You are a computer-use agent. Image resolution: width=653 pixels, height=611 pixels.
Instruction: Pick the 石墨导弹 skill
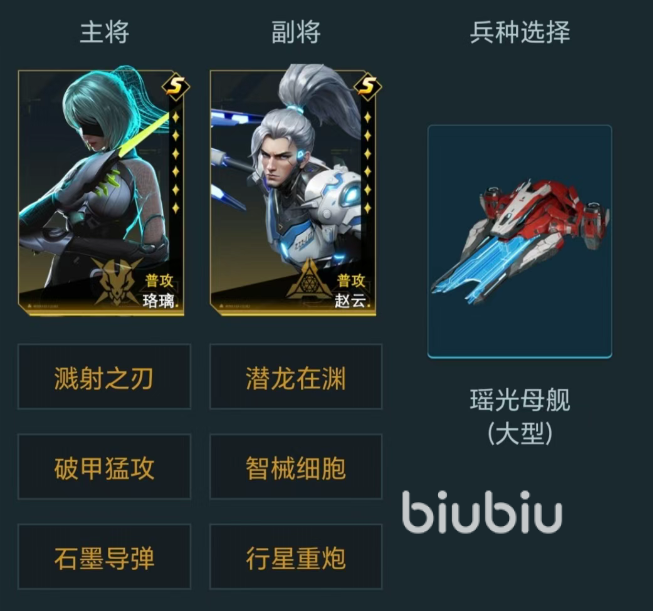[104, 556]
